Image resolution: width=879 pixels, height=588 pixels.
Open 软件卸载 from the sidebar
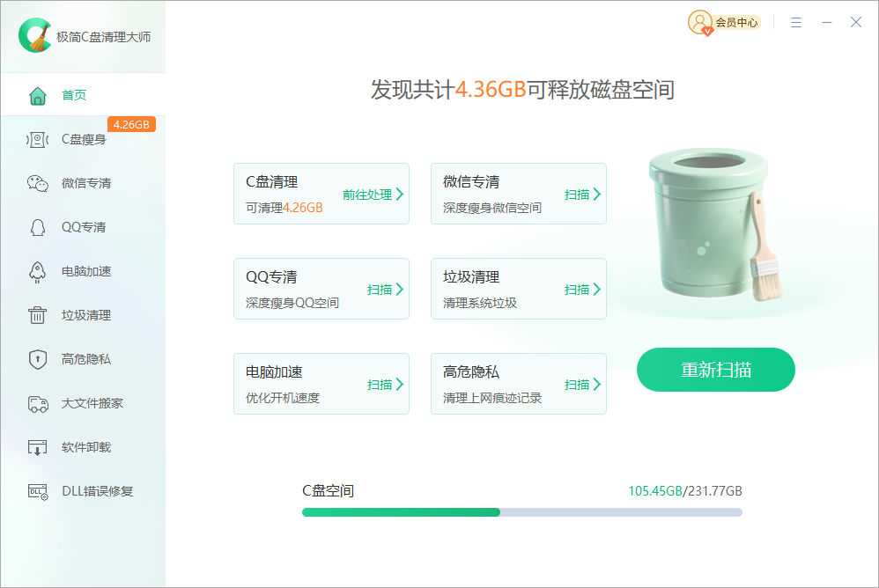(83, 447)
